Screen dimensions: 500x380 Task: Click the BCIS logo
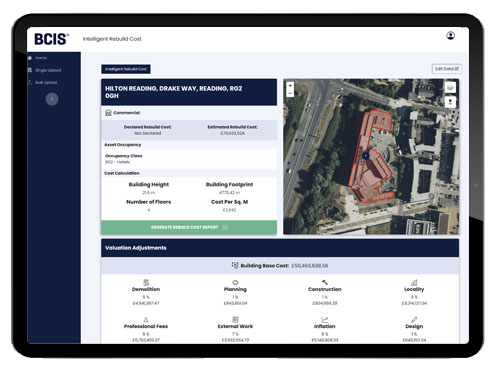[x=51, y=39]
